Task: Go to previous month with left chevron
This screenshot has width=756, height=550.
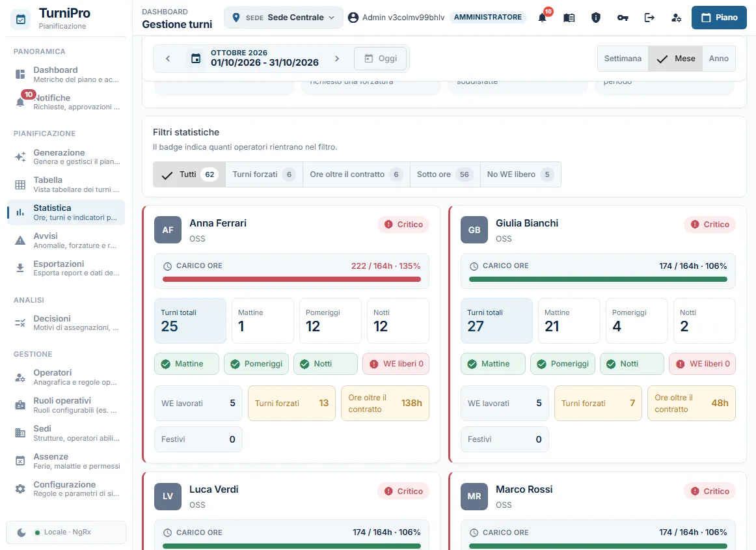Action: coord(168,59)
